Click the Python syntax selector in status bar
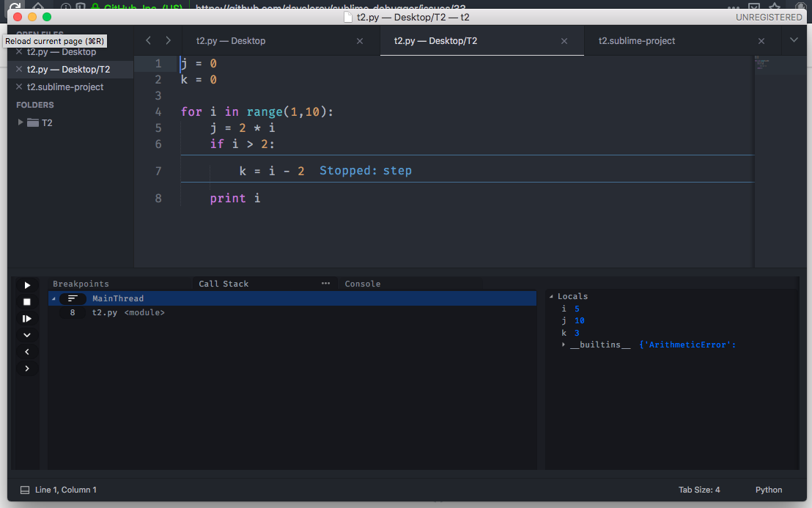812x508 pixels. click(768, 490)
